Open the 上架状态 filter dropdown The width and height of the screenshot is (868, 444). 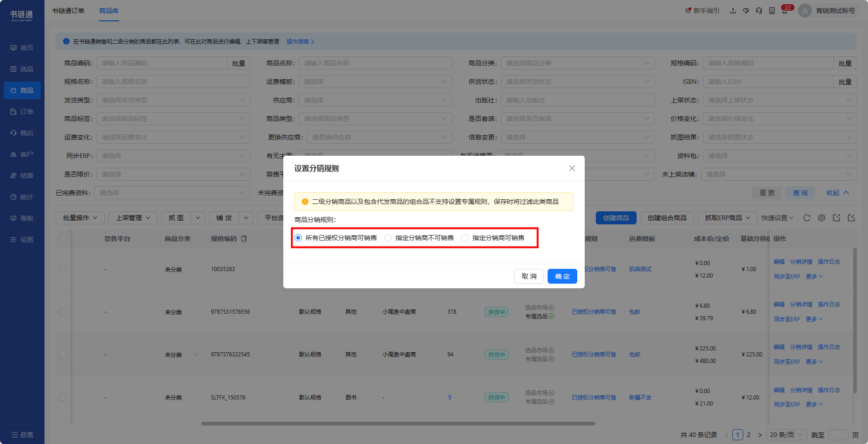[779, 100]
